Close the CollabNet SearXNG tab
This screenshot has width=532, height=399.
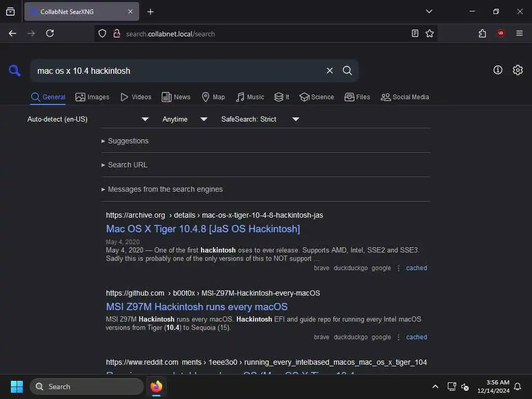click(130, 11)
